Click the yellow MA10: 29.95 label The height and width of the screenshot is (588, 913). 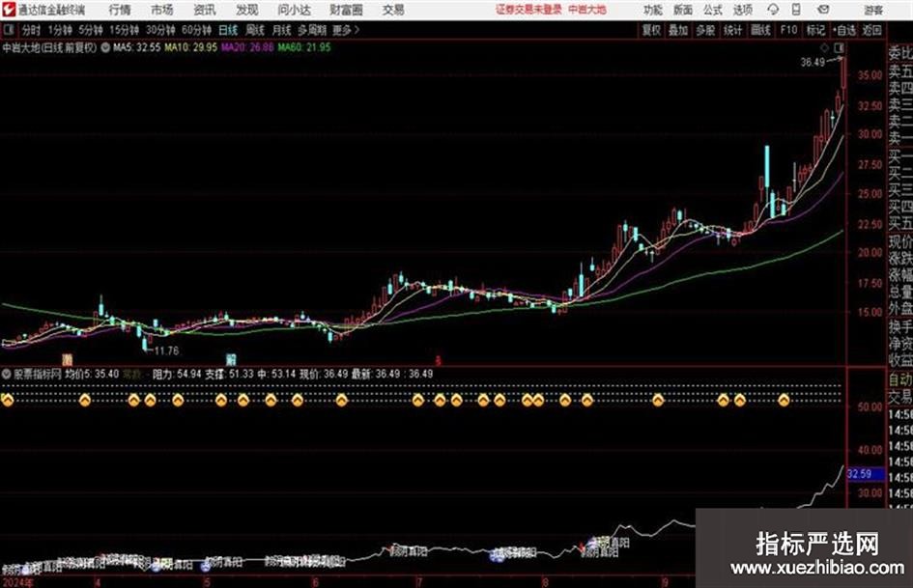click(x=191, y=47)
